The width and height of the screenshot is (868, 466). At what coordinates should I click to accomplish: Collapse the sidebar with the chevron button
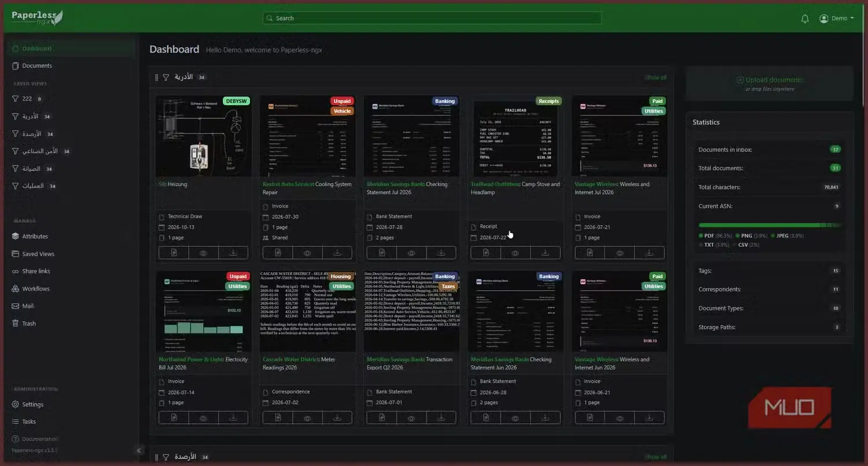(138, 450)
